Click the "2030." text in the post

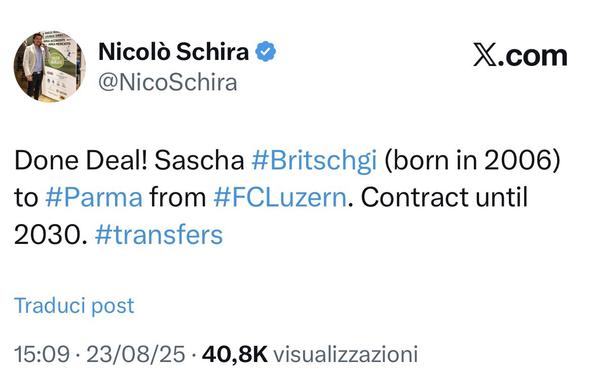51,235
